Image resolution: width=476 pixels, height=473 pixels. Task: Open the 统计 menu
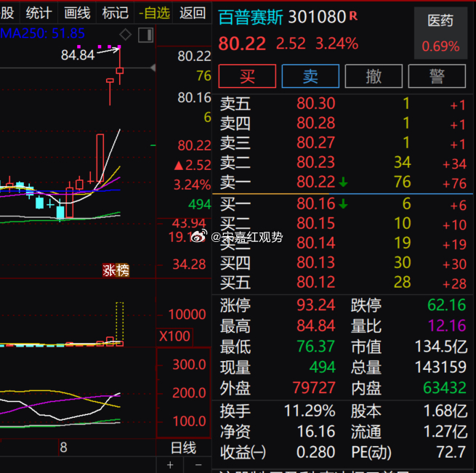coord(39,13)
